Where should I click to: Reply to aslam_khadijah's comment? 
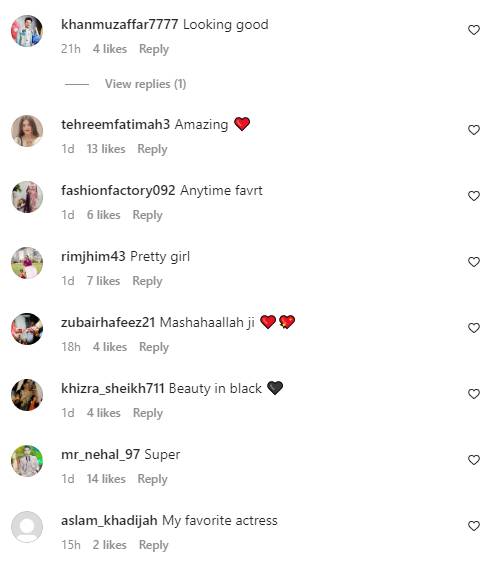[154, 545]
